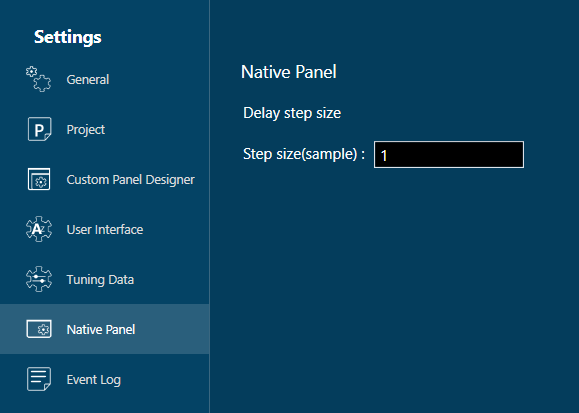Click the Step size(sample) field label
This screenshot has width=579, height=413.
click(304, 154)
